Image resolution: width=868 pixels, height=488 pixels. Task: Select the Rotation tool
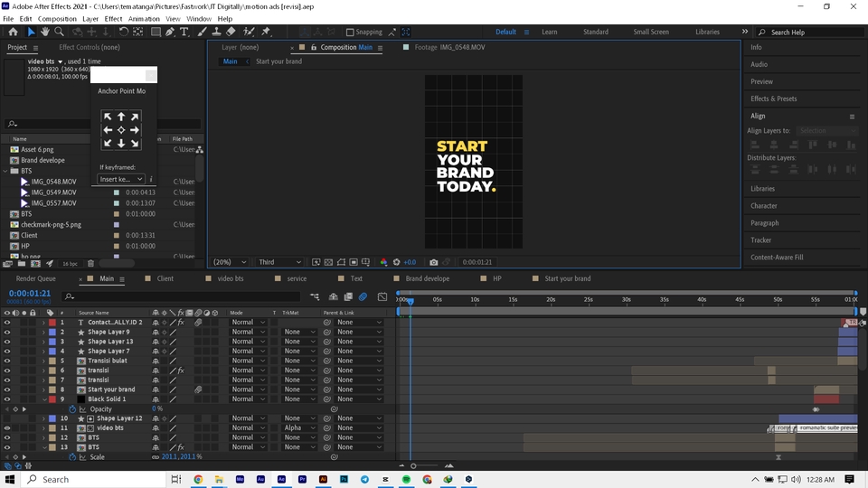click(x=124, y=33)
